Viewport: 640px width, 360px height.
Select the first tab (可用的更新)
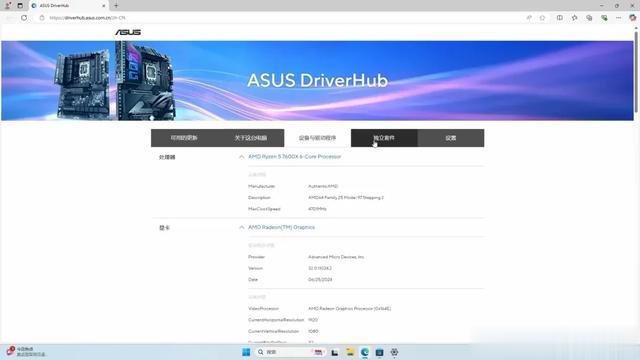184,138
